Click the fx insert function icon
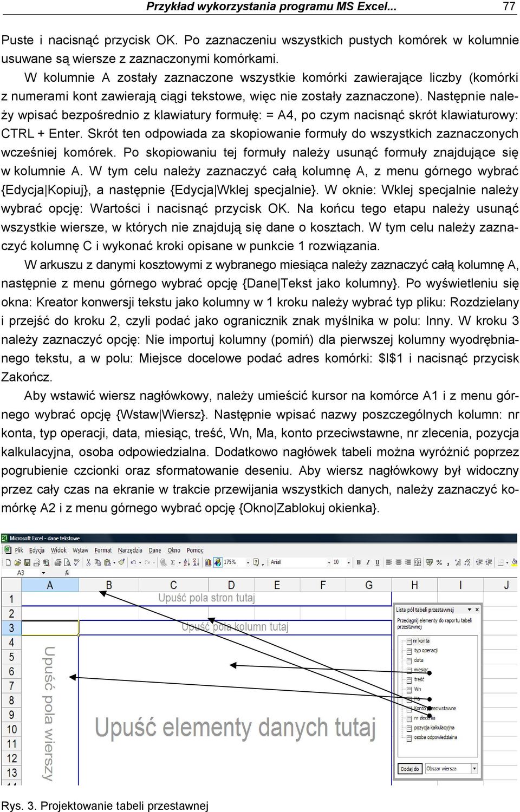This screenshot has width=520, height=812. tap(67, 573)
